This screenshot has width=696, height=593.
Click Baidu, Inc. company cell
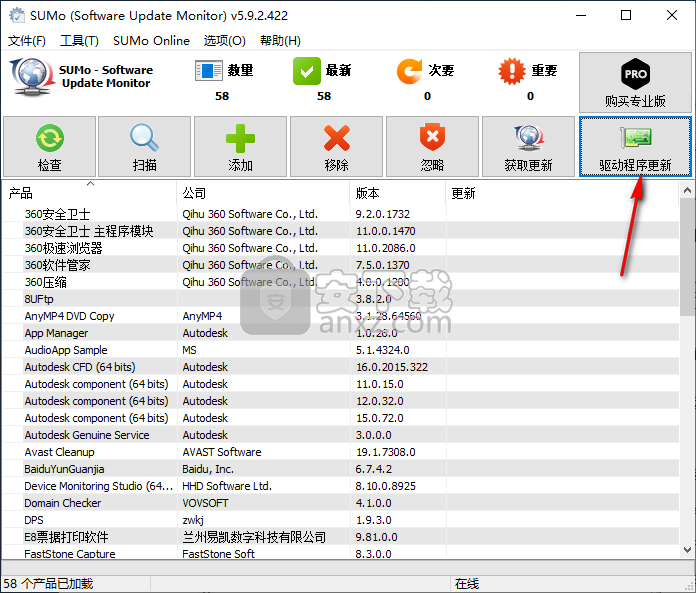pyautogui.click(x=208, y=469)
